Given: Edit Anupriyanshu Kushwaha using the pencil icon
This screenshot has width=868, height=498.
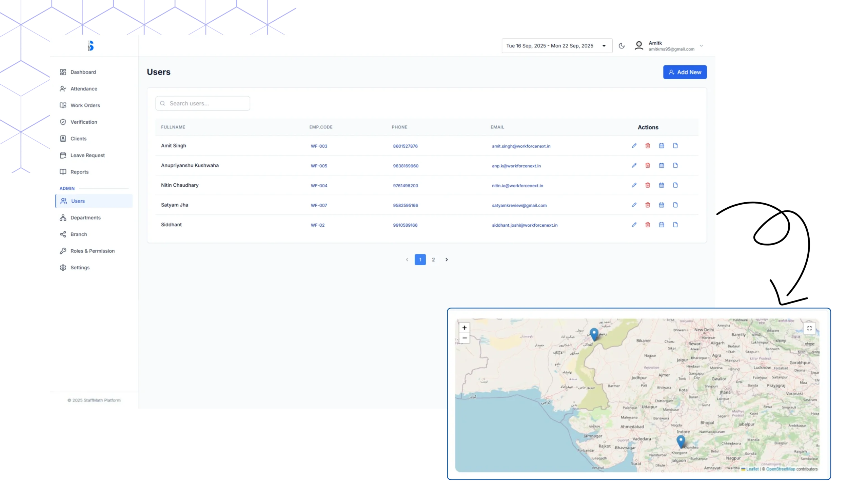Looking at the screenshot, I should tap(634, 166).
